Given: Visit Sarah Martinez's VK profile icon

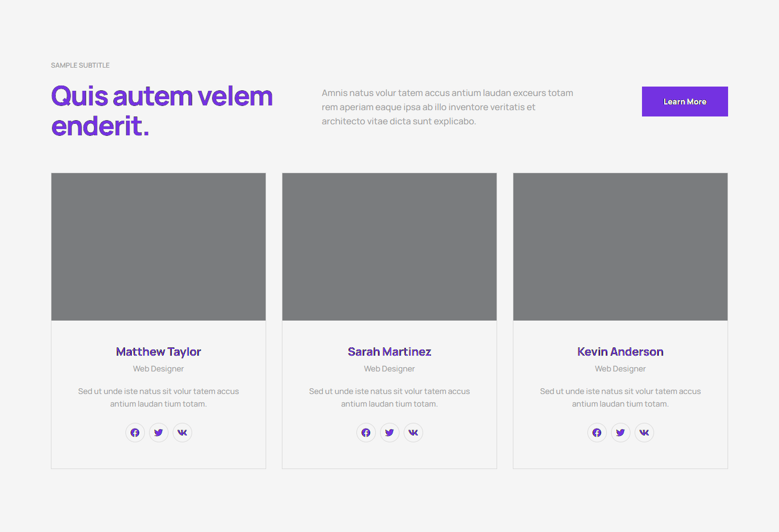Looking at the screenshot, I should point(413,433).
